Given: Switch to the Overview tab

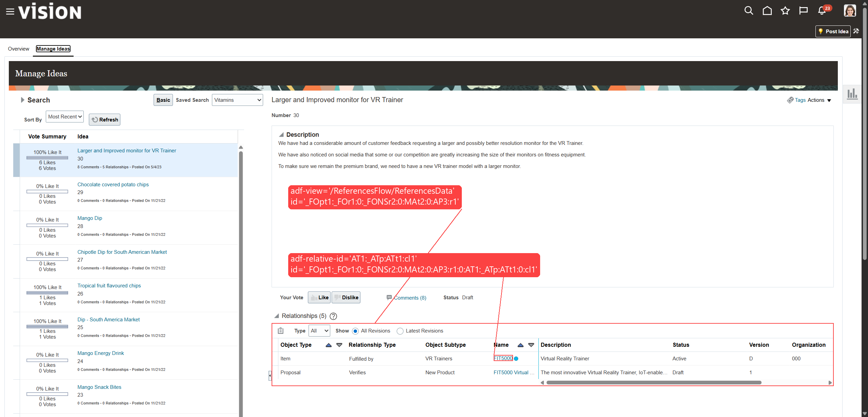Looking at the screenshot, I should (19, 49).
